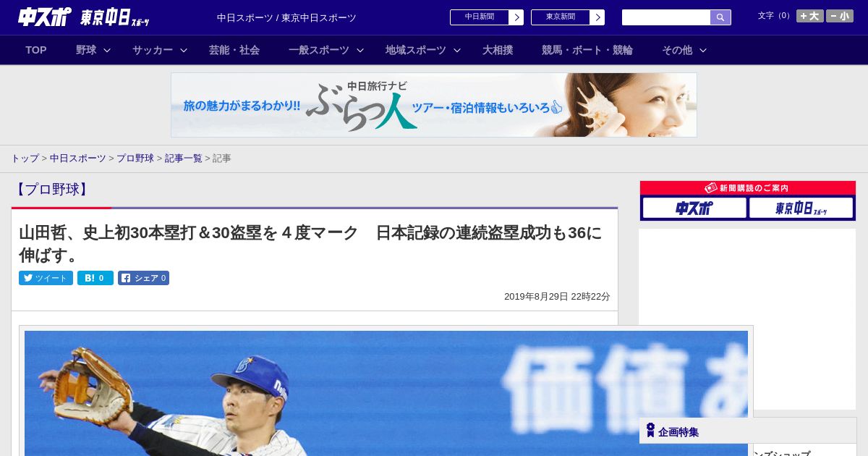Image resolution: width=868 pixels, height=456 pixels.
Task: Click the 記事一覧 breadcrumb link
Action: (184, 158)
